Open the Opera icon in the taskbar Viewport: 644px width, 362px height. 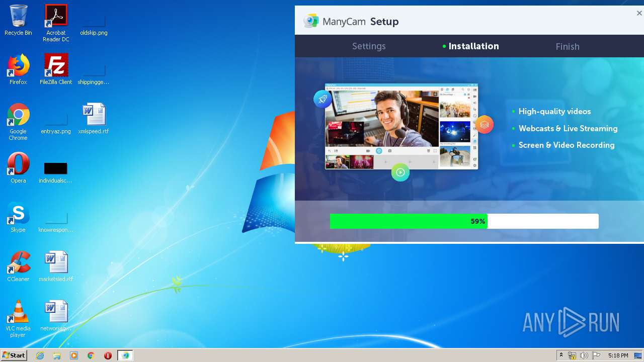coord(108,355)
